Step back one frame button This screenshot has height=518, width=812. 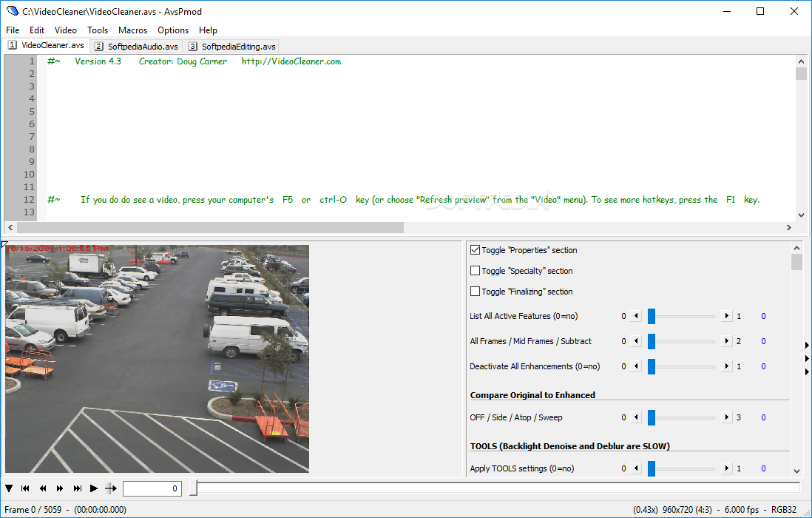click(43, 488)
